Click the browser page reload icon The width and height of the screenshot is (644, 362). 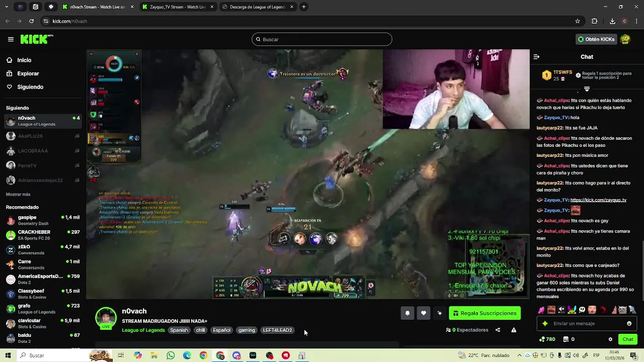(31, 21)
